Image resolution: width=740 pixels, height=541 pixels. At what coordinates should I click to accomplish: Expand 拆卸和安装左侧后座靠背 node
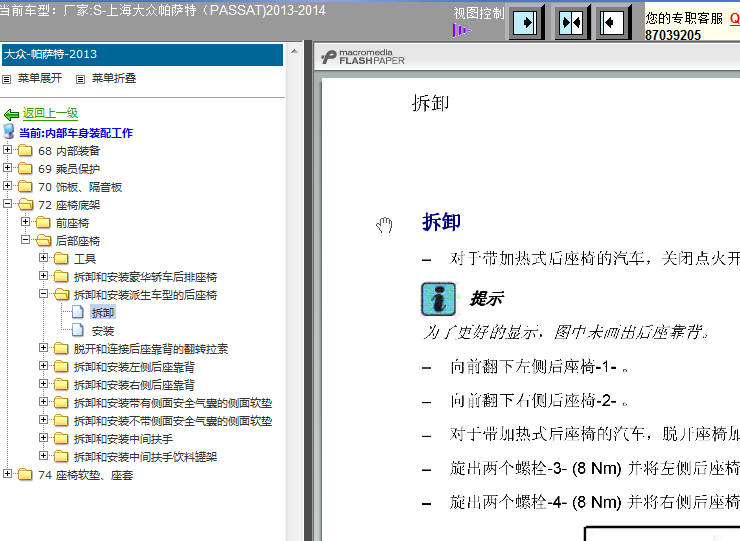pyautogui.click(x=43, y=365)
